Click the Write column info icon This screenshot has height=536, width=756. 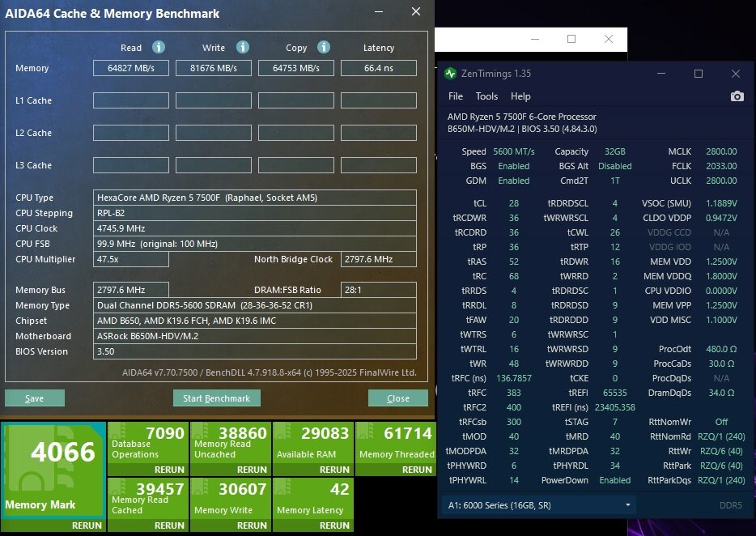pyautogui.click(x=243, y=48)
